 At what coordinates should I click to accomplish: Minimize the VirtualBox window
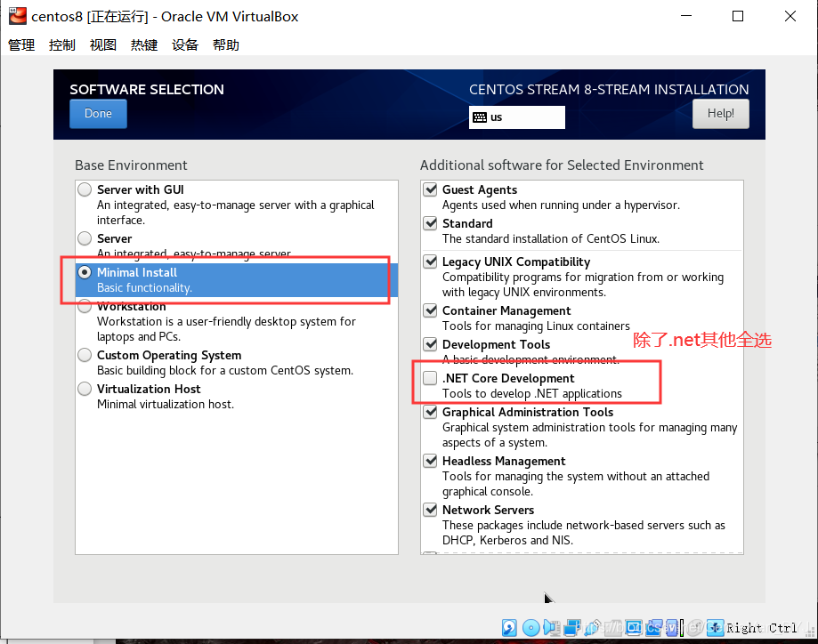(x=686, y=16)
